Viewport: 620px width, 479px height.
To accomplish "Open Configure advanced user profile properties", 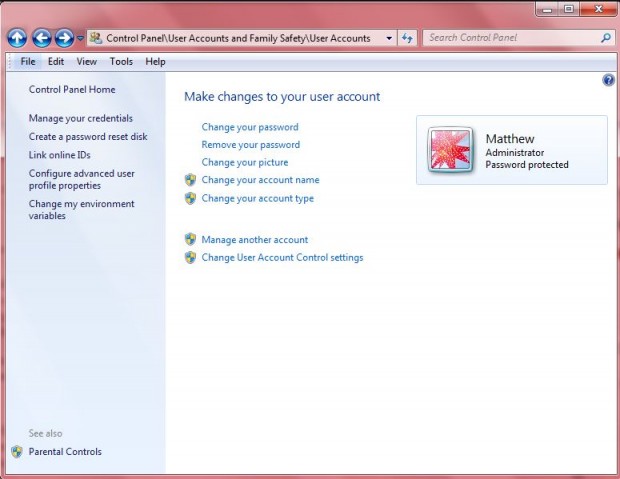I will [x=81, y=180].
